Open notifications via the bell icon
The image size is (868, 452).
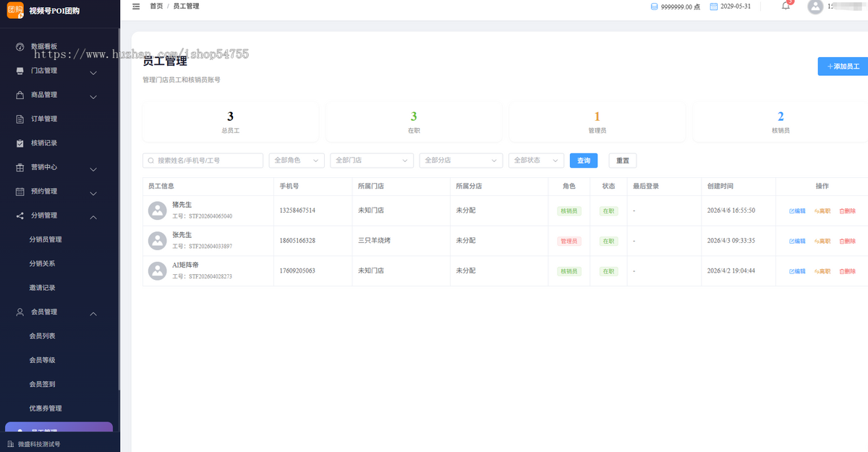pyautogui.click(x=786, y=7)
